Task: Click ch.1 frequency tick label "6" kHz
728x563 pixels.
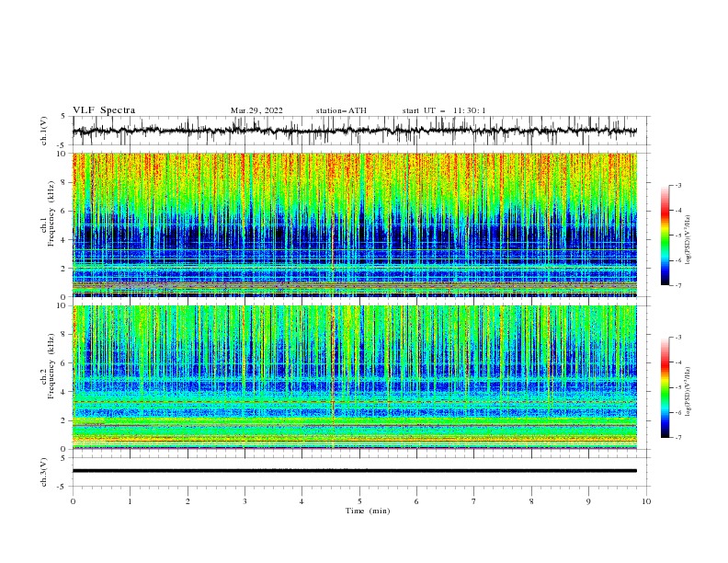Action: pos(64,212)
